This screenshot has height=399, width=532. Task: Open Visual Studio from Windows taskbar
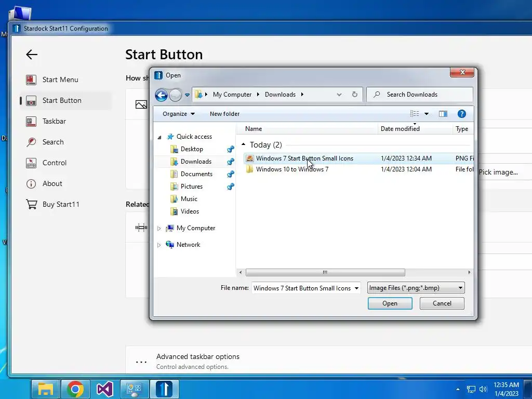(105, 389)
